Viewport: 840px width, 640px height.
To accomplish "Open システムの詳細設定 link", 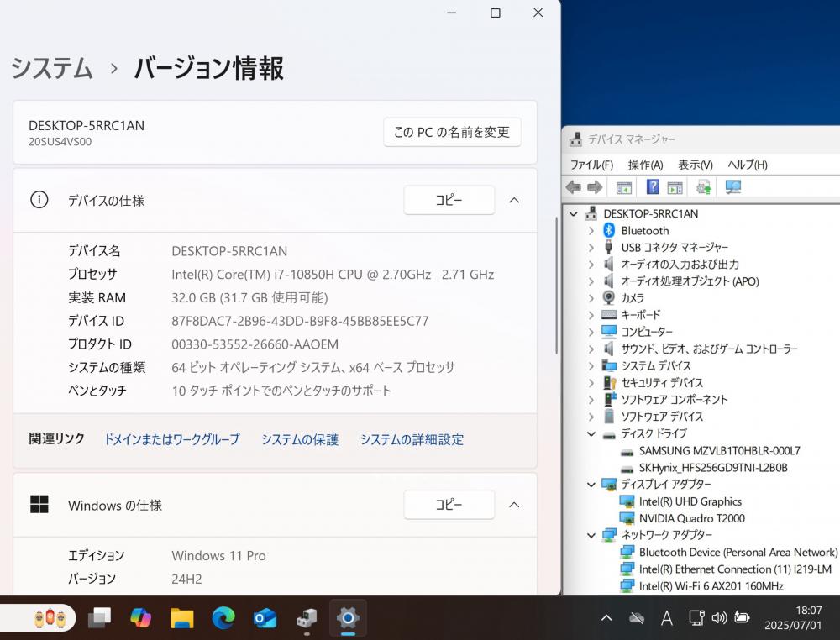I will click(x=412, y=440).
